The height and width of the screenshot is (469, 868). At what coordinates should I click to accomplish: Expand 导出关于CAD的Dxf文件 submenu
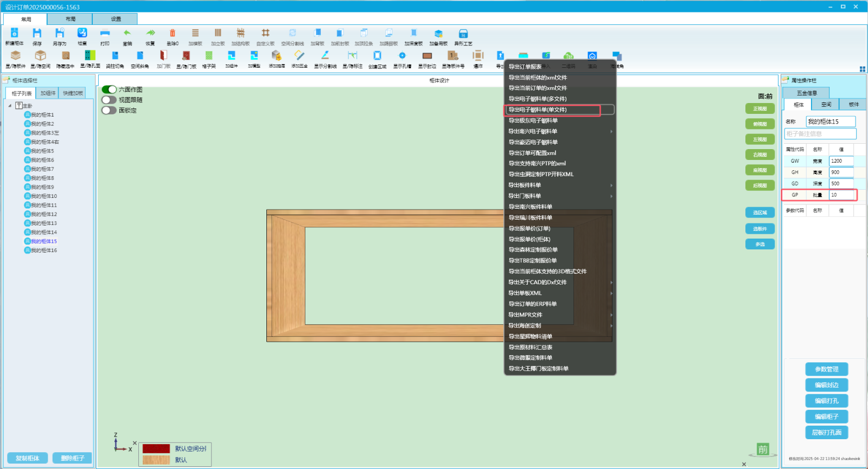[560, 282]
